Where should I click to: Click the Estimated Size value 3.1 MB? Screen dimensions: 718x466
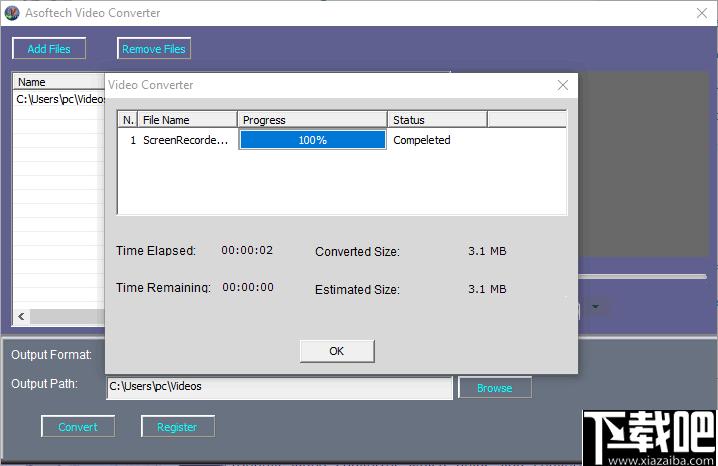pos(487,289)
